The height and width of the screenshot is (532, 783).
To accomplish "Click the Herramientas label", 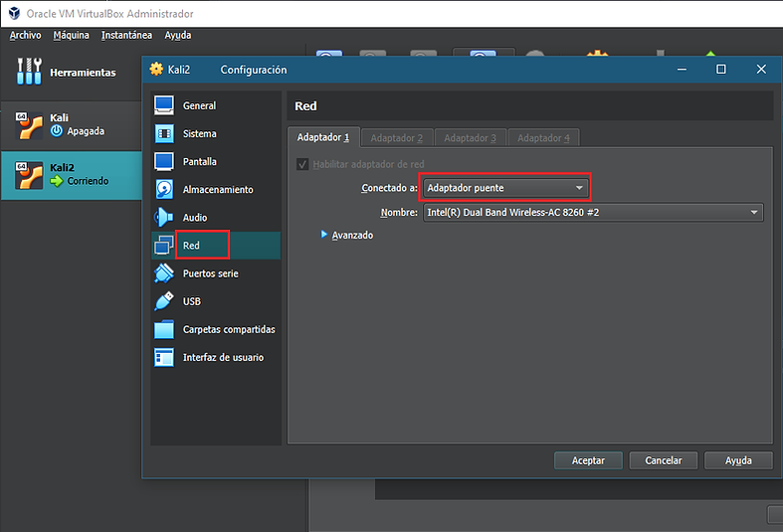I will tap(83, 73).
